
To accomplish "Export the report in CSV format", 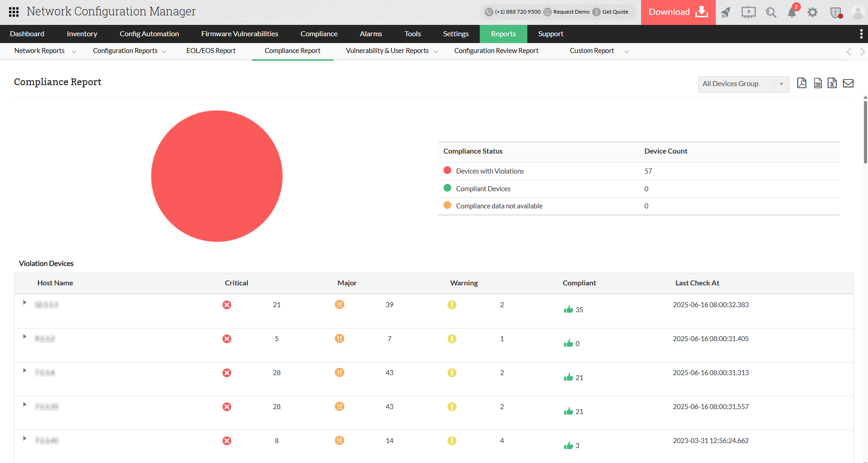I will (x=817, y=83).
